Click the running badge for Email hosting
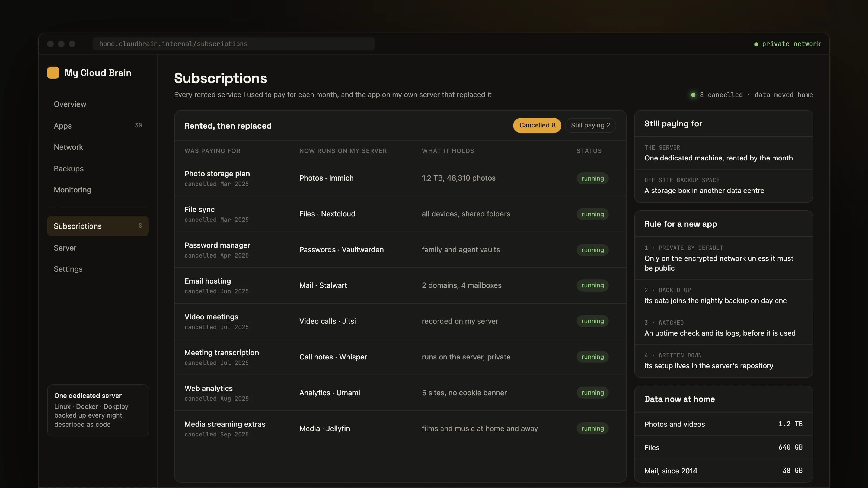Viewport: 868px width, 488px height. (x=592, y=285)
